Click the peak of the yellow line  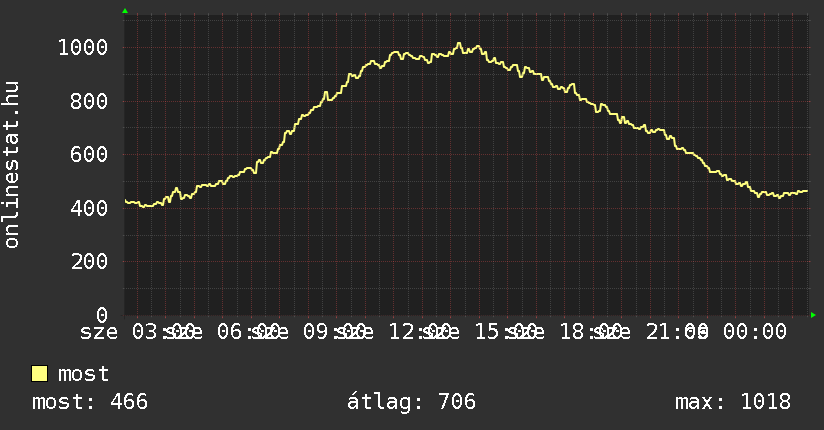pyautogui.click(x=459, y=44)
